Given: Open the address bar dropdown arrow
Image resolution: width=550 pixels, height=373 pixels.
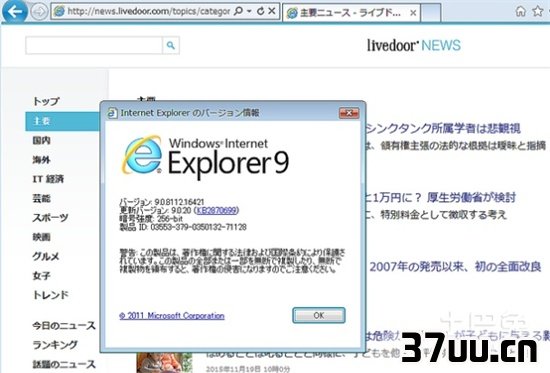Looking at the screenshot, I should [249, 11].
